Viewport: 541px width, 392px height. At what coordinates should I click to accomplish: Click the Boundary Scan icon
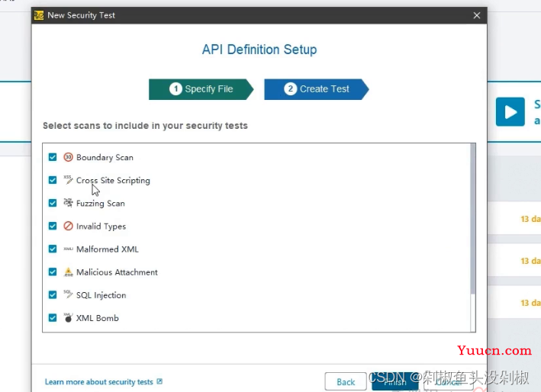(x=68, y=157)
